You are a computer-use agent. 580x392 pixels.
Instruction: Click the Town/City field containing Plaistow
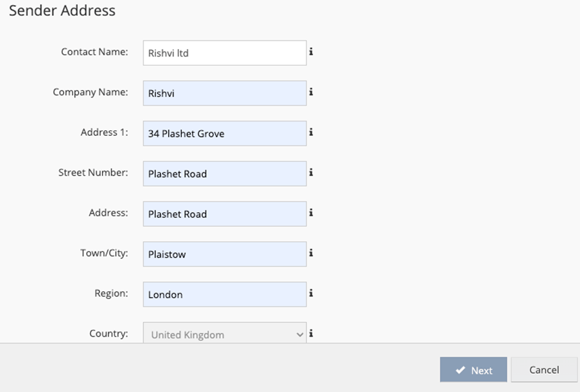tap(225, 254)
